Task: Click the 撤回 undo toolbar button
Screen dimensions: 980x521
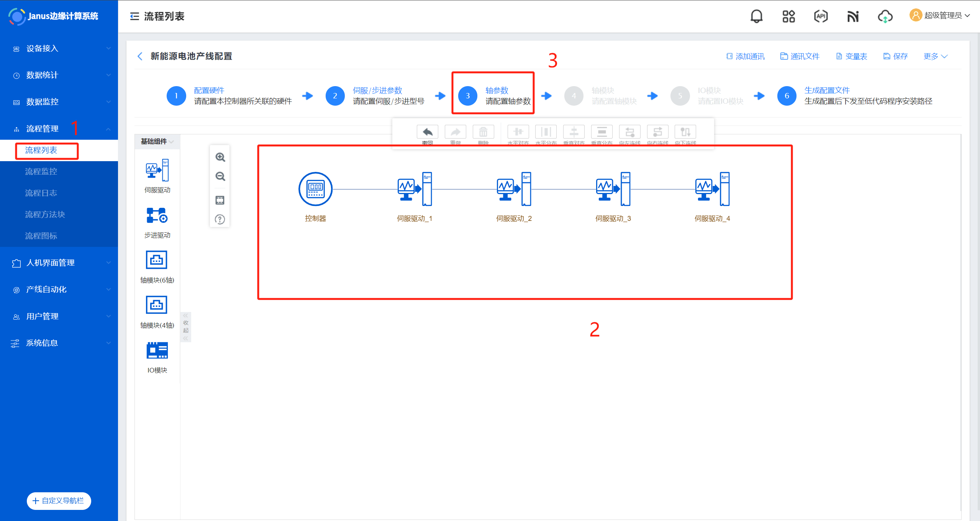Action: (x=427, y=132)
